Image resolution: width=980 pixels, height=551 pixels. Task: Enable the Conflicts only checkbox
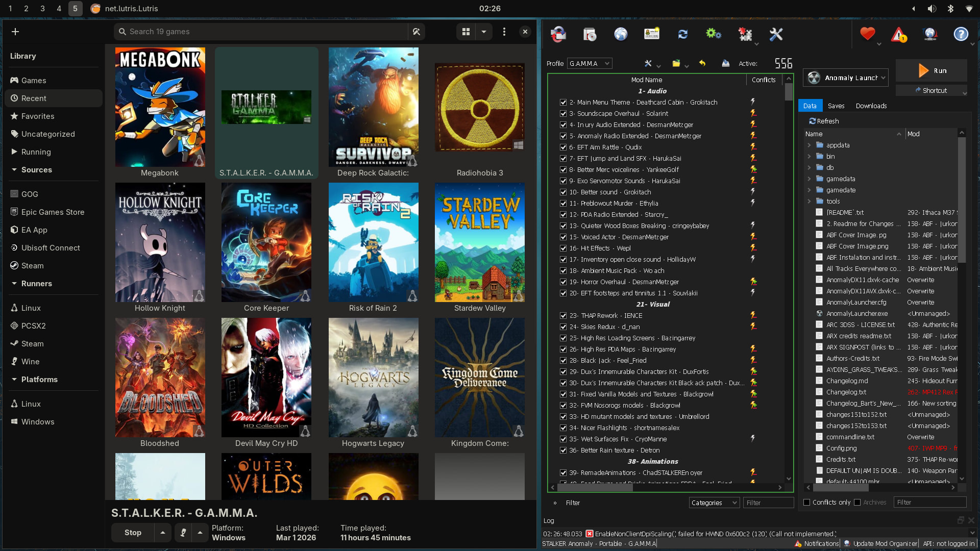pos(807,503)
